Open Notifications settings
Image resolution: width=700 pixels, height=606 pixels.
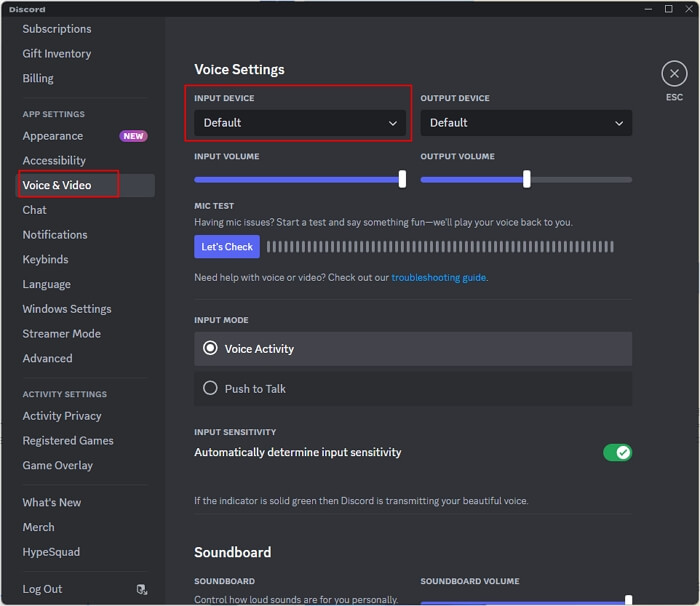pos(55,234)
